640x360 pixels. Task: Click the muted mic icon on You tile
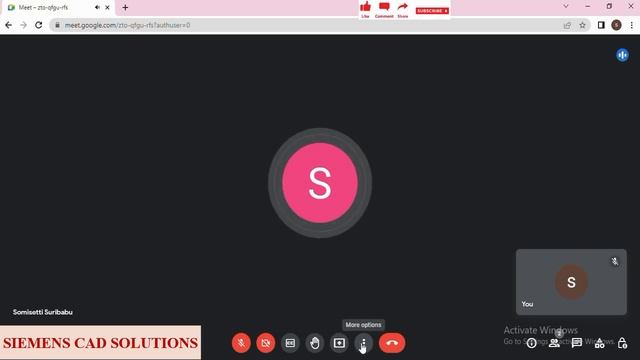point(615,261)
